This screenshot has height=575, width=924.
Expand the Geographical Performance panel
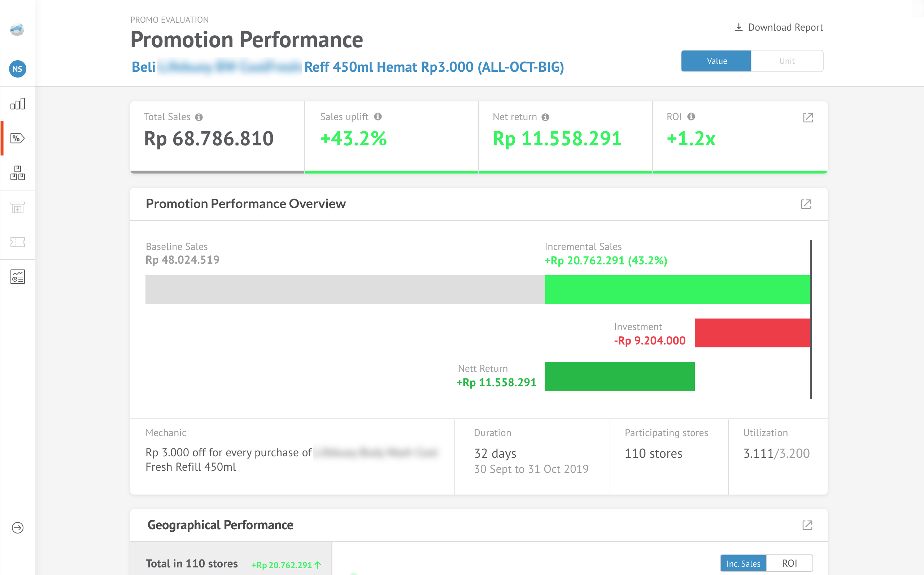[807, 525]
